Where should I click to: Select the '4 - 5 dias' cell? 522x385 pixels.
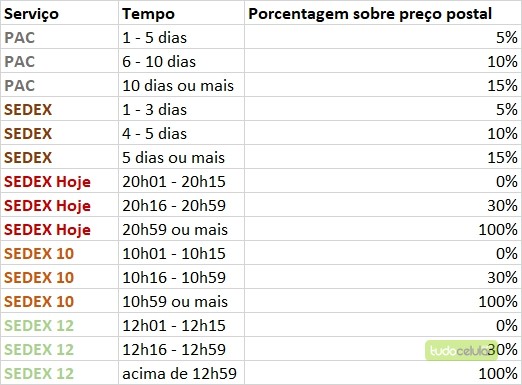click(x=181, y=133)
